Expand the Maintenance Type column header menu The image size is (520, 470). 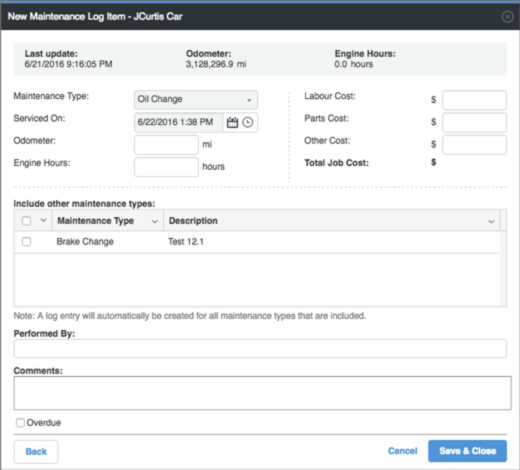(x=155, y=221)
